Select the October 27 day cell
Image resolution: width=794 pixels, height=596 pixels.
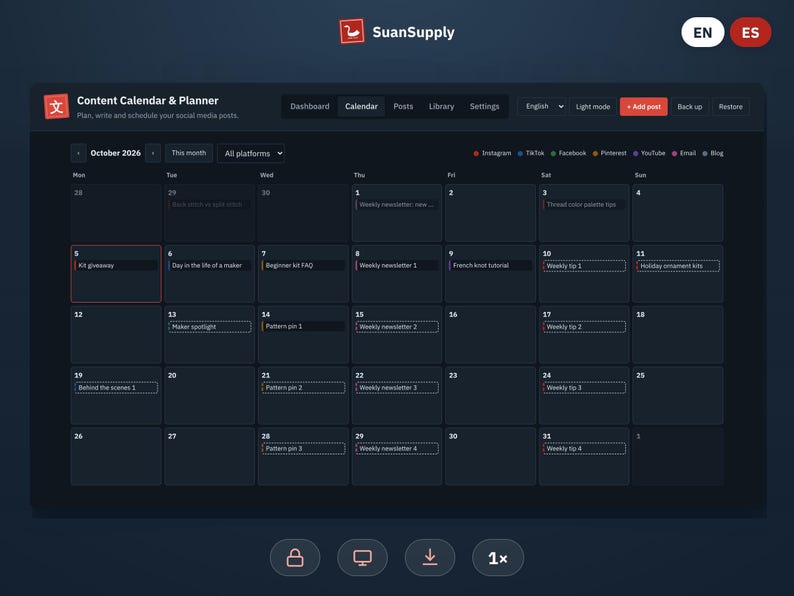coord(210,456)
